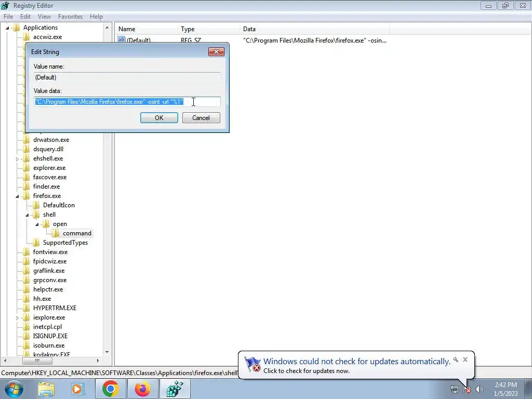Open the File menu
The image size is (532, 399).
point(8,16)
